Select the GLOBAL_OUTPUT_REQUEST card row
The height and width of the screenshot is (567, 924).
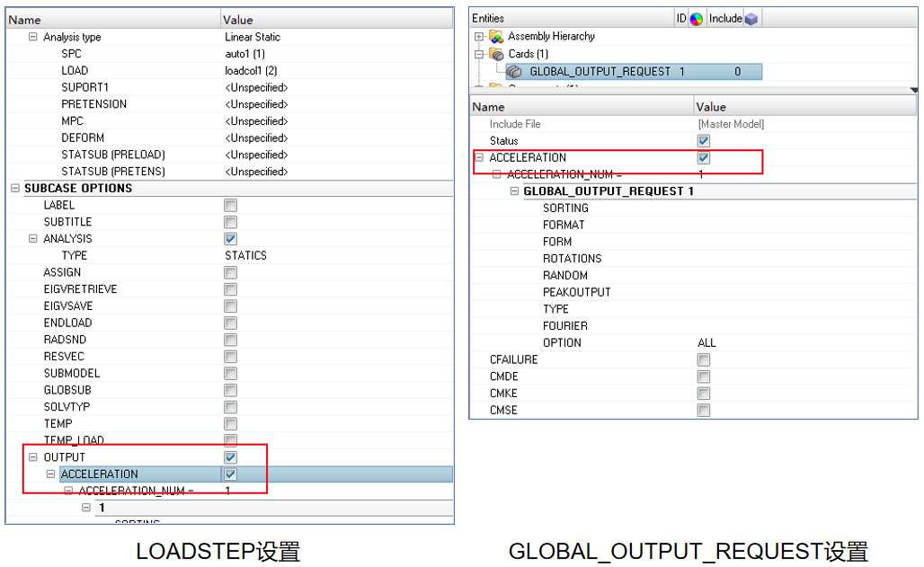point(634,72)
